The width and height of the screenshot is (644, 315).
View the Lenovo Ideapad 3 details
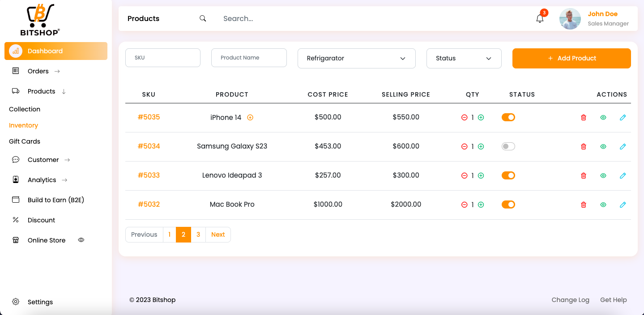coord(603,176)
